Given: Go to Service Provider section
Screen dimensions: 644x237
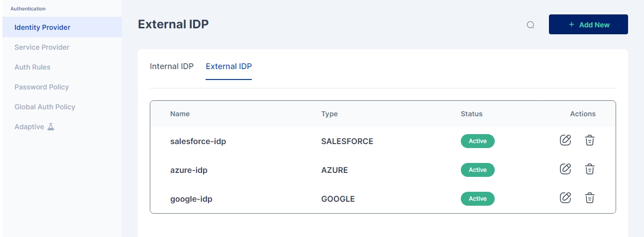Looking at the screenshot, I should pyautogui.click(x=42, y=47).
